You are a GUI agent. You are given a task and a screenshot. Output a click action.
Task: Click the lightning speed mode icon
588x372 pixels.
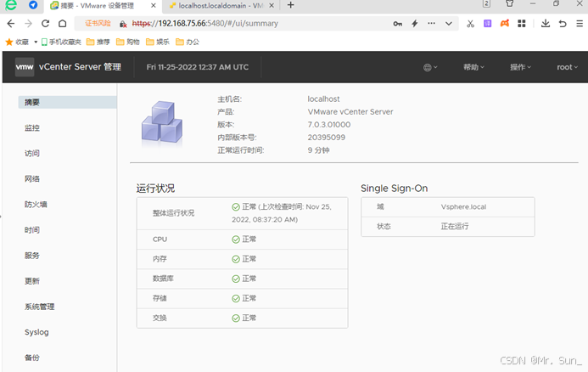point(415,24)
